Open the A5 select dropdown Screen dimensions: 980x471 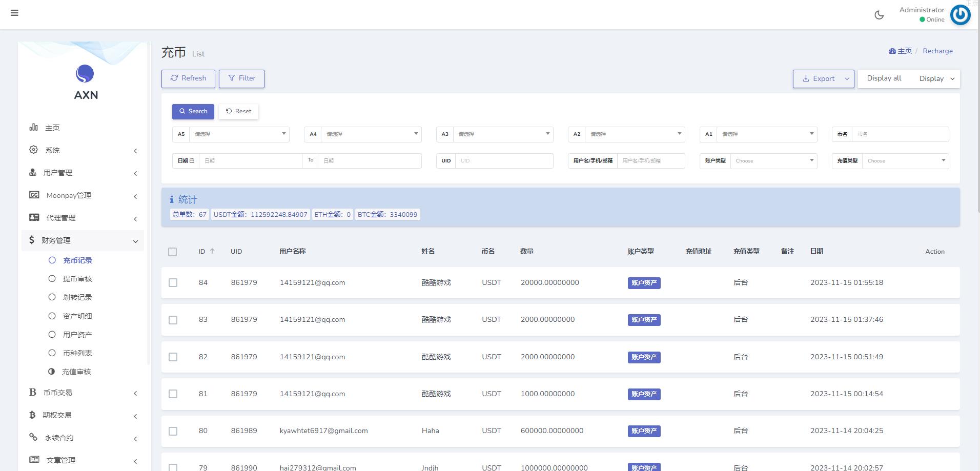tap(239, 134)
